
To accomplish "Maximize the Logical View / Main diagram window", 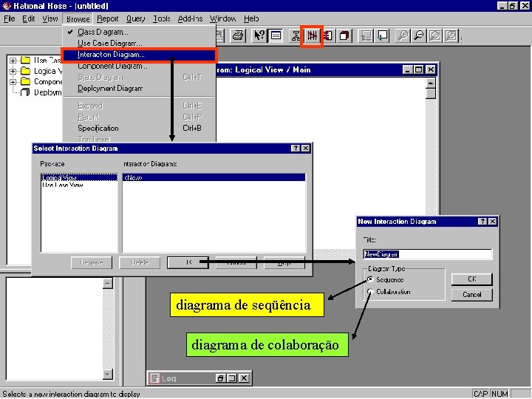I will (419, 70).
